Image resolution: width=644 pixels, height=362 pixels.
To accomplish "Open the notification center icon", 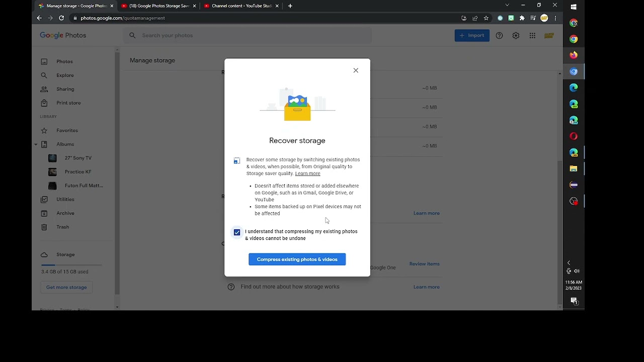I will tap(574, 301).
